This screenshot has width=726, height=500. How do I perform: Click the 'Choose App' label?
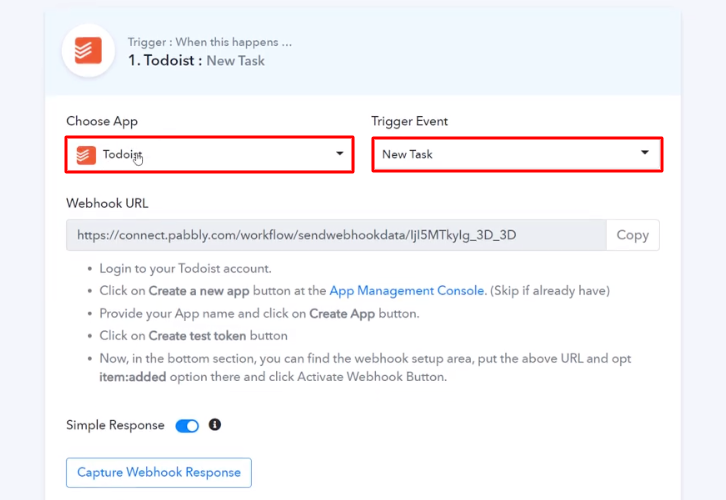tap(102, 121)
